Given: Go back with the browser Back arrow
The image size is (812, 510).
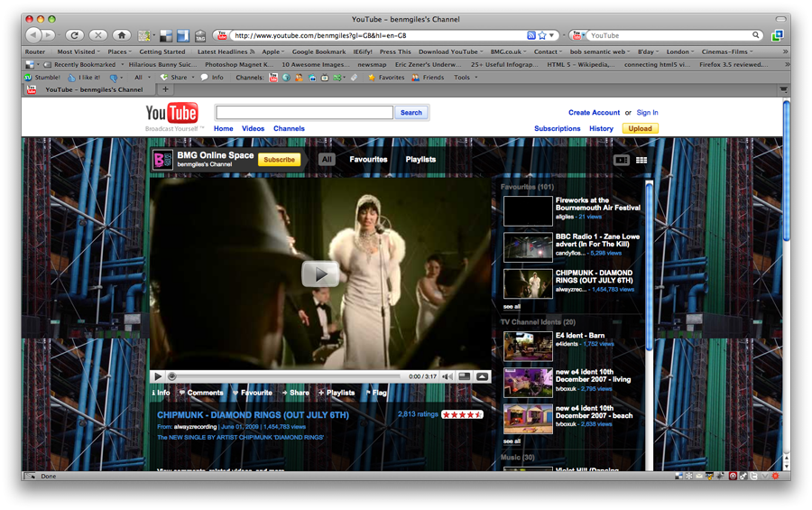Looking at the screenshot, I should tap(33, 35).
